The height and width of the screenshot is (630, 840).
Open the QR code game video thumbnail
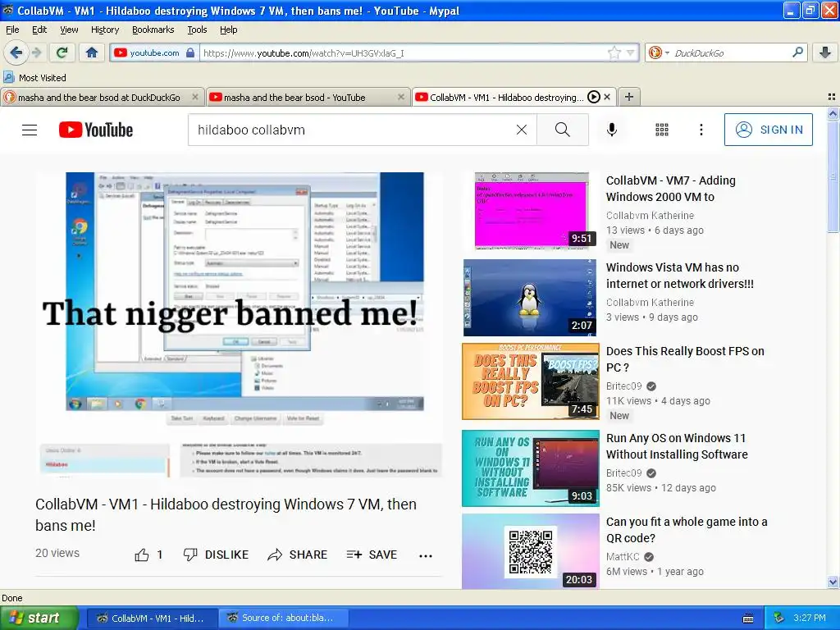(x=531, y=552)
